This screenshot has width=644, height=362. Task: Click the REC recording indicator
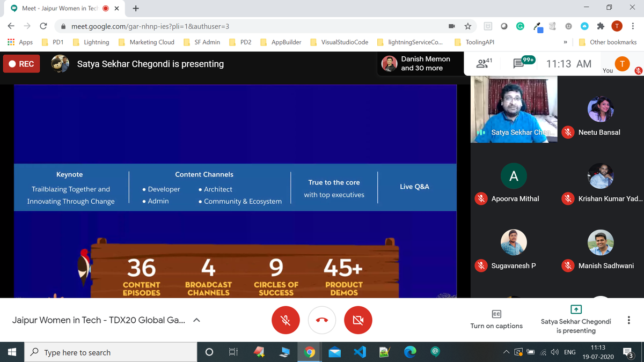[21, 64]
